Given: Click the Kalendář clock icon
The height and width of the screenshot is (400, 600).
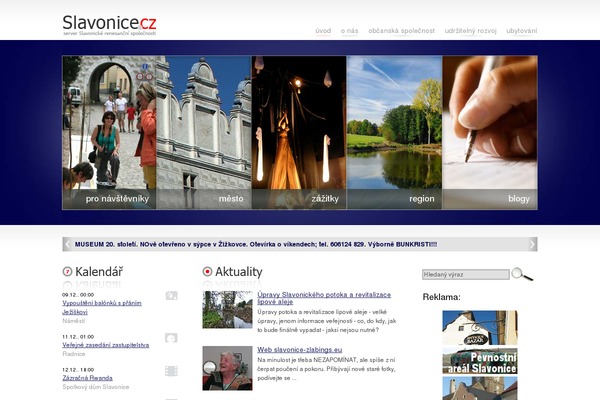Looking at the screenshot, I should (x=67, y=271).
